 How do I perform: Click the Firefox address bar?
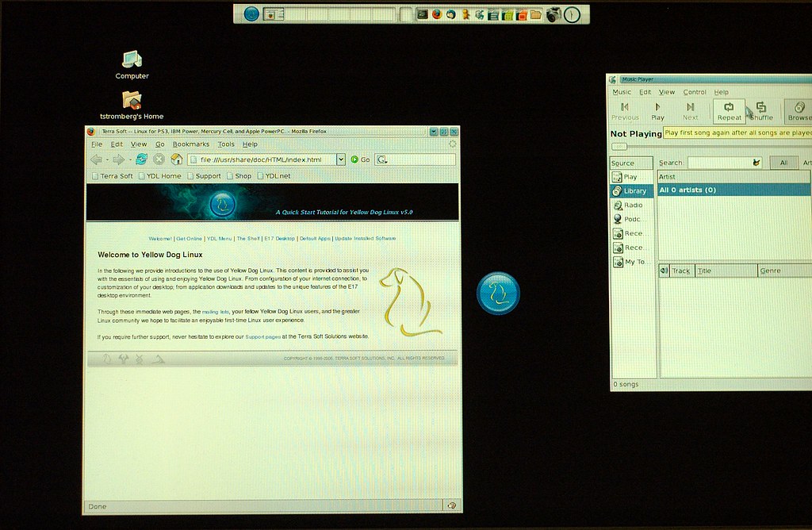(x=262, y=159)
